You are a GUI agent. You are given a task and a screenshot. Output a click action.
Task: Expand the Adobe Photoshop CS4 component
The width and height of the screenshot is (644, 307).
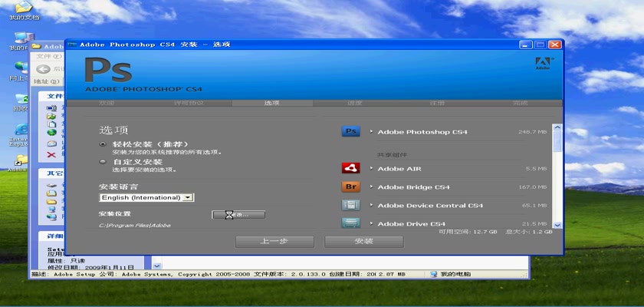371,131
